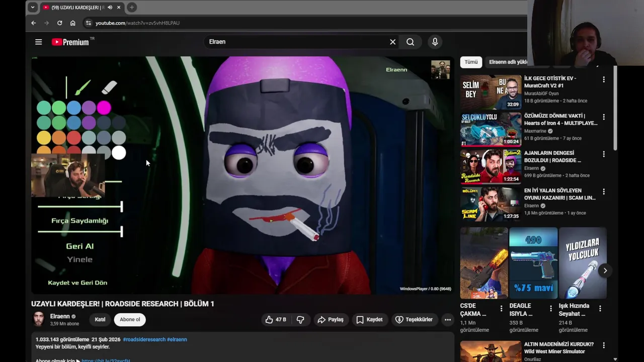This screenshot has height=362, width=644.
Task: Open AJANLARIN DENGESİ BOZULDU video thumbnail
Action: tap(491, 166)
